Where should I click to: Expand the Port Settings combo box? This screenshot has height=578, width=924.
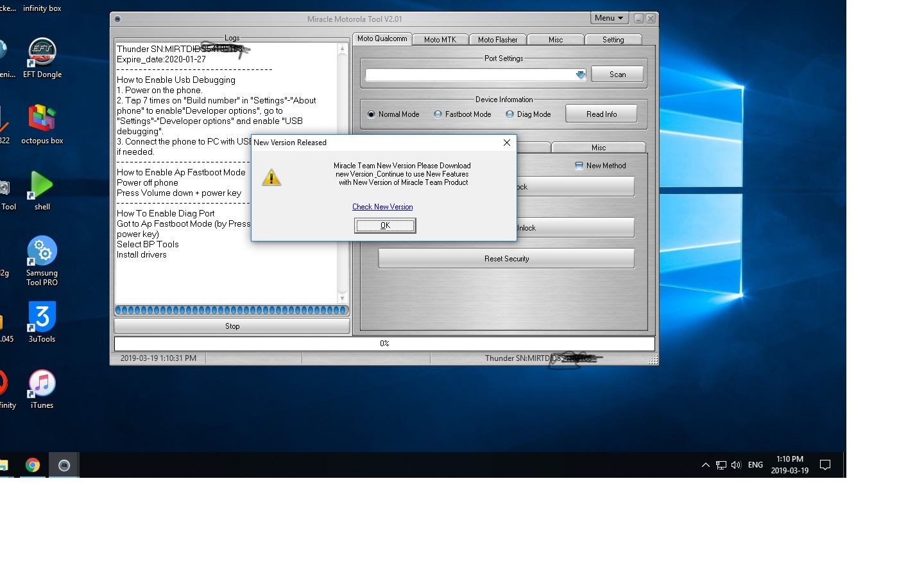click(580, 74)
